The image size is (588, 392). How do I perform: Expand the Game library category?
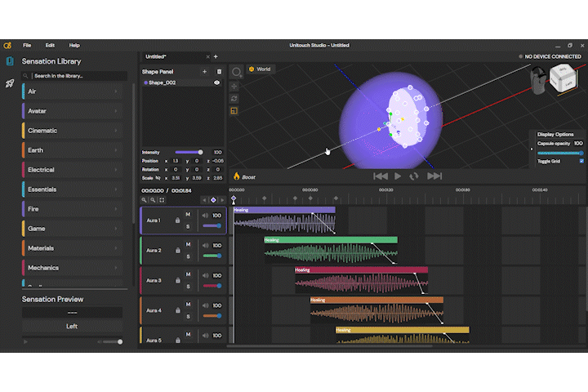[73, 229]
